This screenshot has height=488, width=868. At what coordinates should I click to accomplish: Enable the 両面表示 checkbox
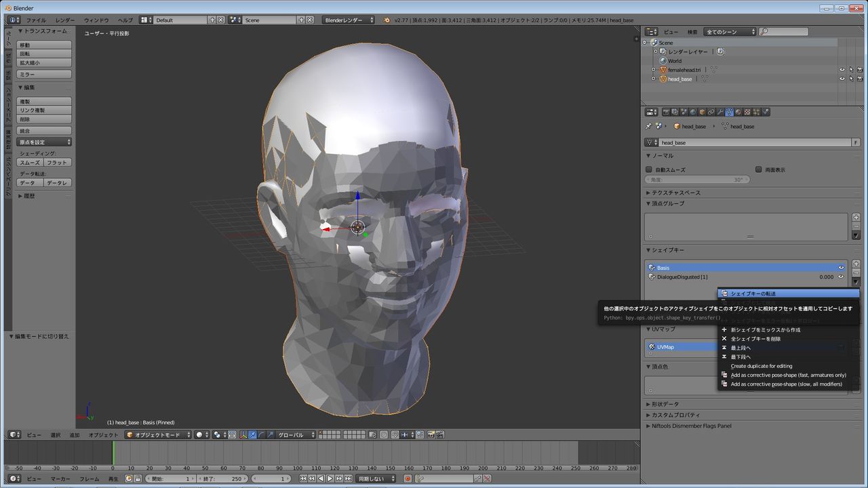[759, 170]
